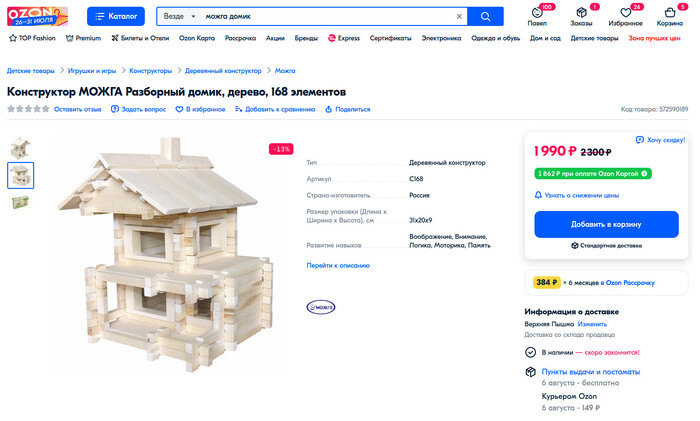Click the Ozon logo
This screenshot has height=421, width=700.
click(37, 16)
